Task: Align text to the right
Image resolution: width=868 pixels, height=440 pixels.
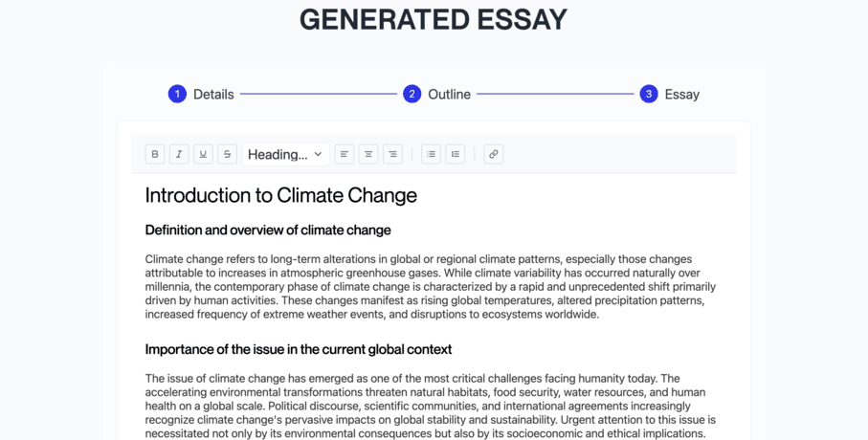Action: tap(392, 154)
